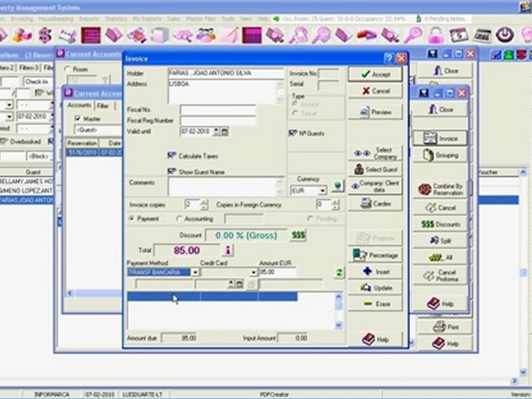Click the payments list vertical scrollbar

click(x=339, y=311)
